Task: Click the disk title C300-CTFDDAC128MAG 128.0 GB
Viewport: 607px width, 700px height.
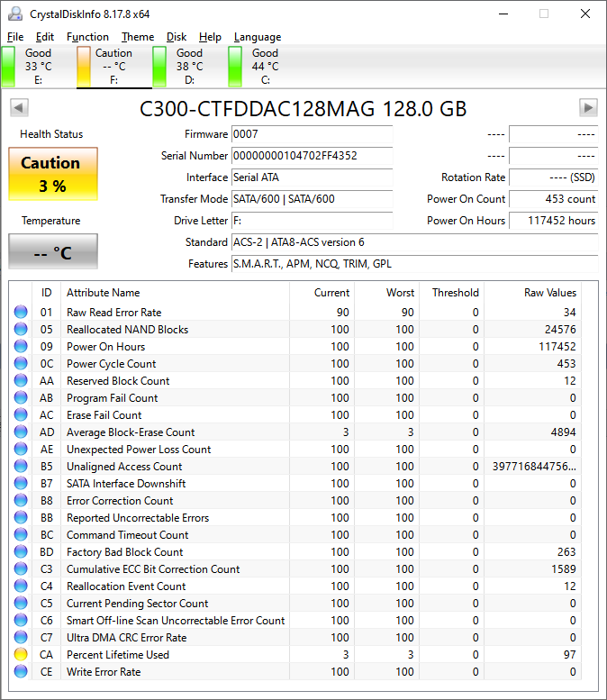Action: [303, 109]
